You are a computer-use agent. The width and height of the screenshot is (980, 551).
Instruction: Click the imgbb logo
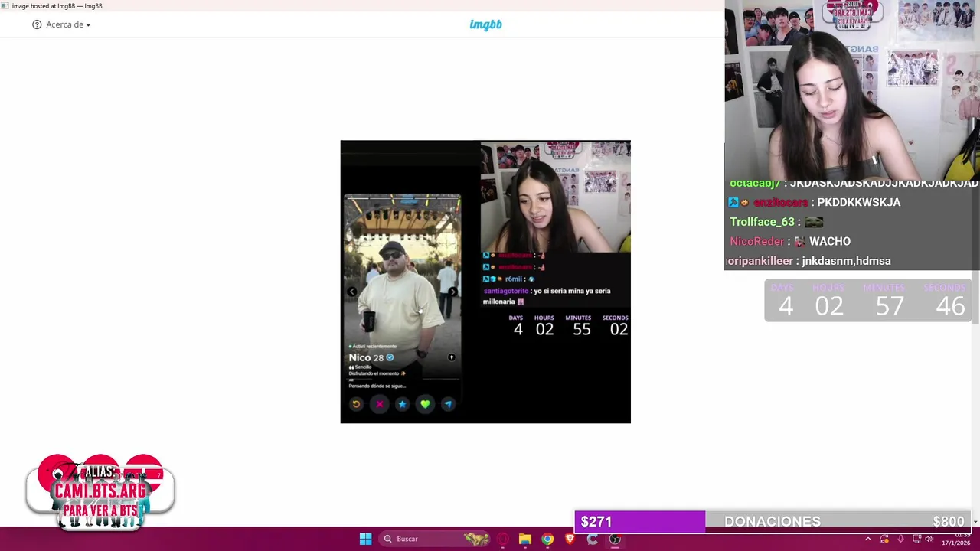click(485, 24)
